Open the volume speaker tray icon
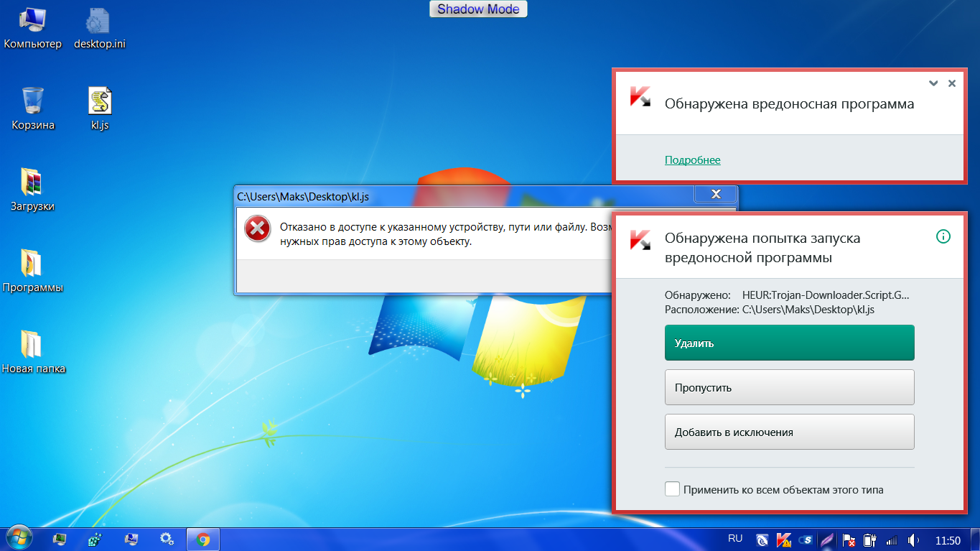The height and width of the screenshot is (551, 980). coord(914,540)
